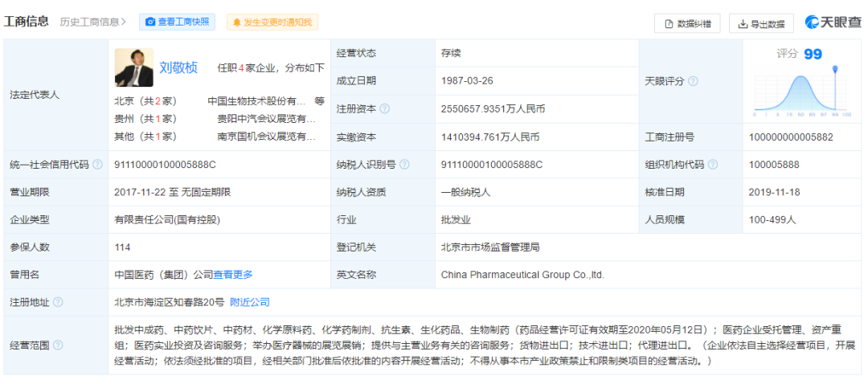This screenshot has height=384, width=868.
Task: Click help icon beside 统一社会信用代码
Action: coord(97,165)
